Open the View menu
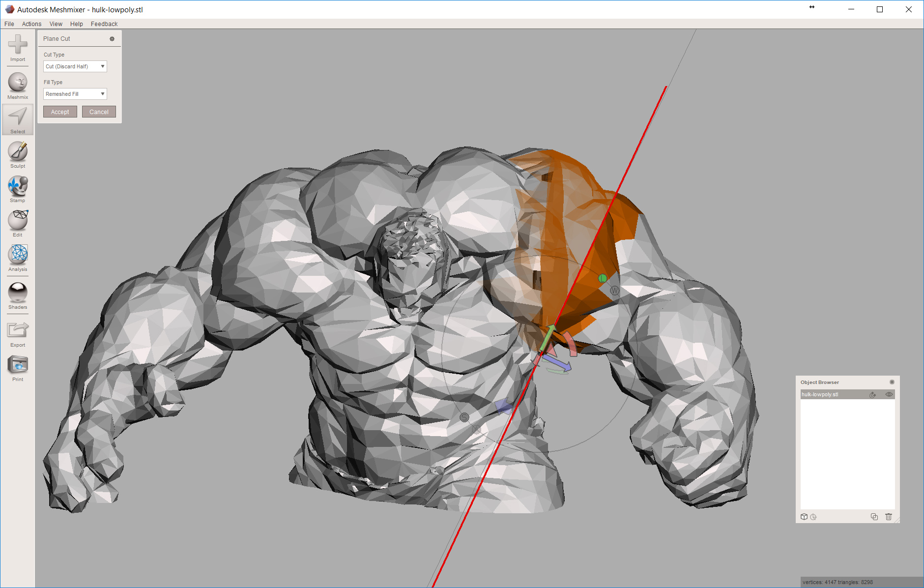 [56, 24]
